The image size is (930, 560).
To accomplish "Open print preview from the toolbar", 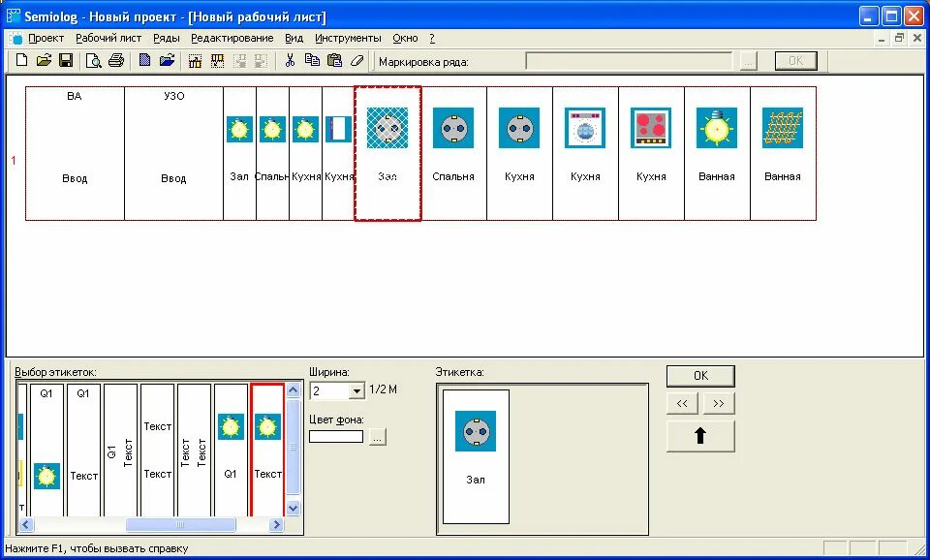I will pyautogui.click(x=93, y=60).
